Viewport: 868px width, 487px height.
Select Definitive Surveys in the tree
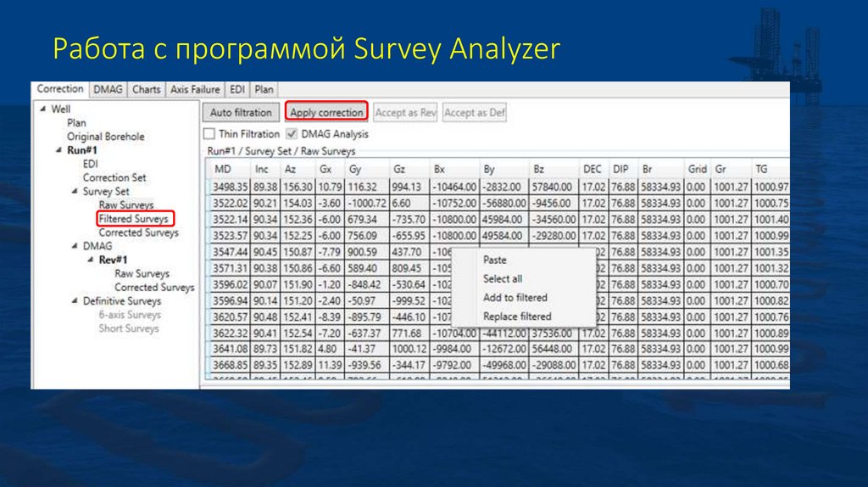coord(122,301)
